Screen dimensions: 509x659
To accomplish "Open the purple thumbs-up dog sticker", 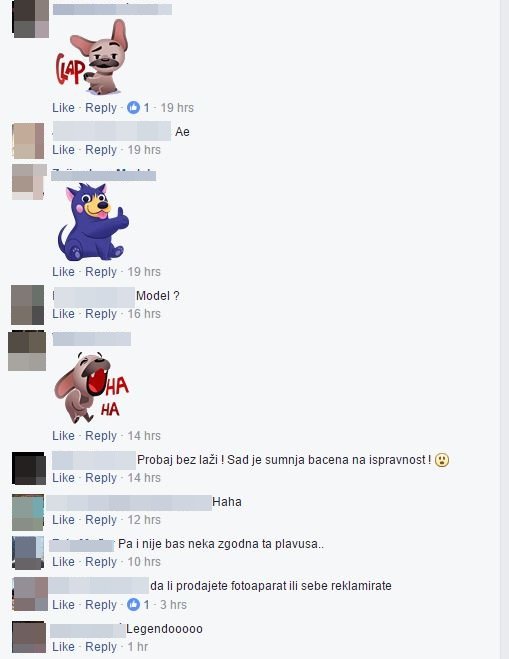I will 93,221.
